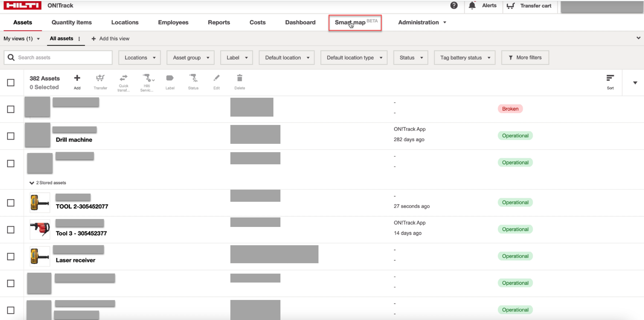
Task: Select the Laser receiver row checkbox
Action: tap(11, 256)
